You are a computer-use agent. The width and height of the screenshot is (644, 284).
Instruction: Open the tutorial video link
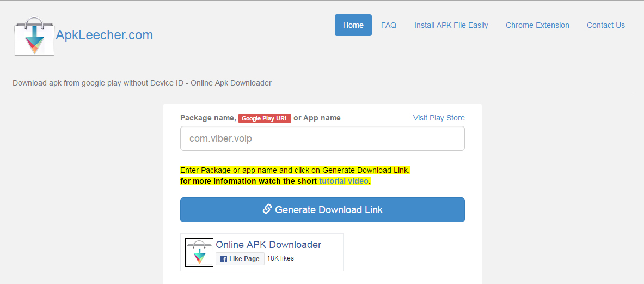344,181
